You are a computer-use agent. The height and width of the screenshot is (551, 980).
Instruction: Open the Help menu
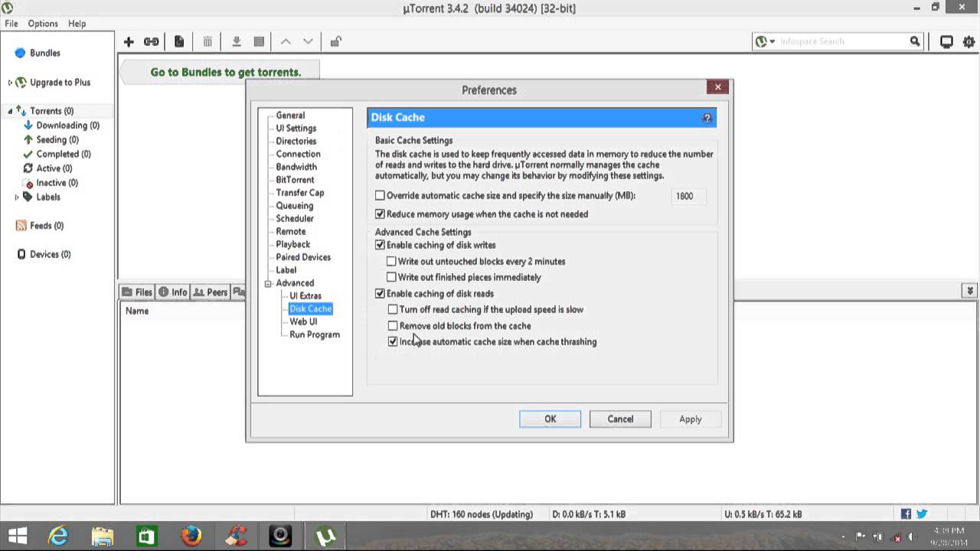pyautogui.click(x=77, y=24)
